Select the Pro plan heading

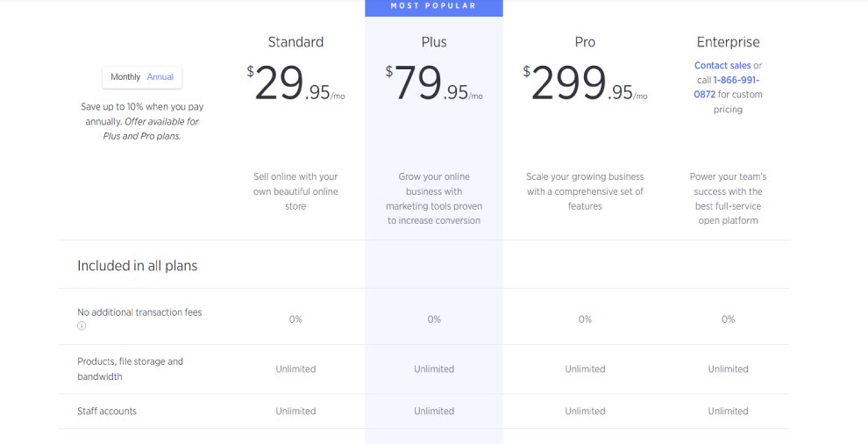coord(585,42)
